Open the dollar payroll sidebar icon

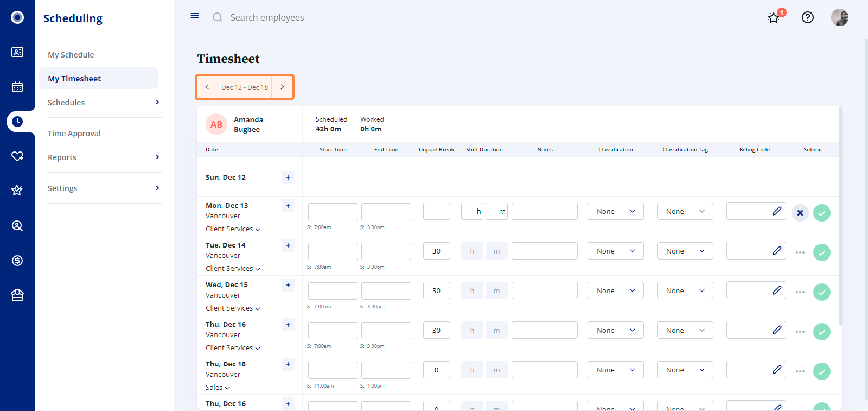coord(17,260)
